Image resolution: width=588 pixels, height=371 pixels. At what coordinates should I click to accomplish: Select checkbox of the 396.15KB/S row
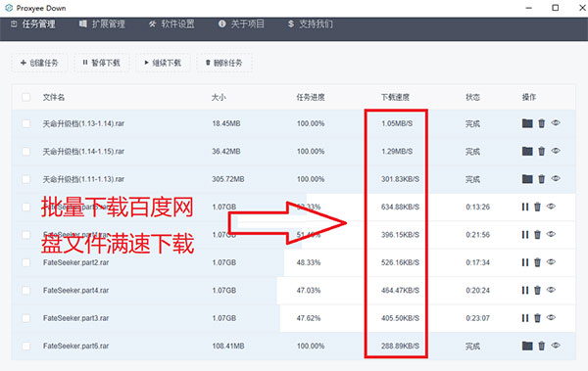click(x=25, y=235)
